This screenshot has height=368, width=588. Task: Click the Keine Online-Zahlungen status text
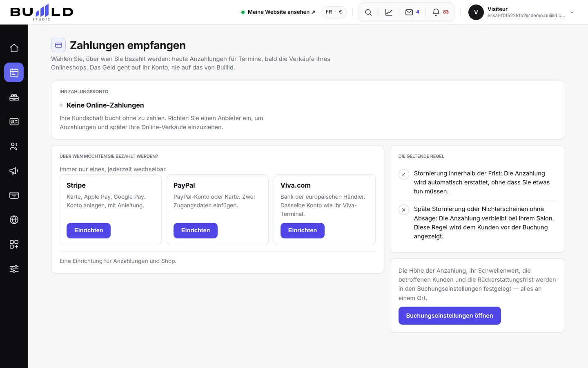click(x=105, y=105)
